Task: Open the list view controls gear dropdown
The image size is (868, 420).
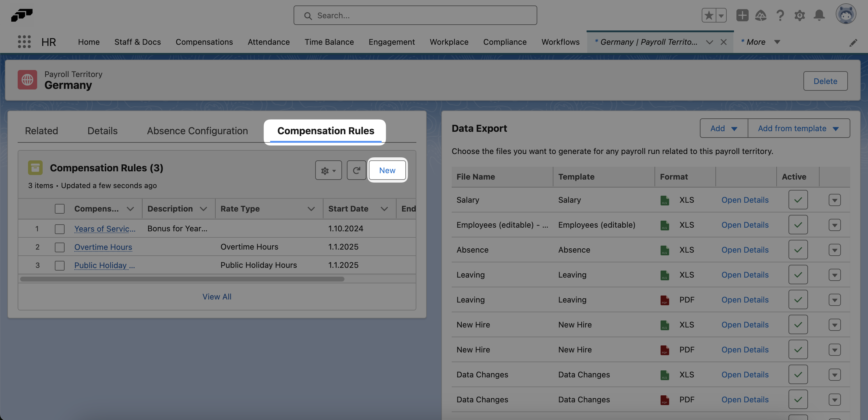Action: [x=328, y=170]
